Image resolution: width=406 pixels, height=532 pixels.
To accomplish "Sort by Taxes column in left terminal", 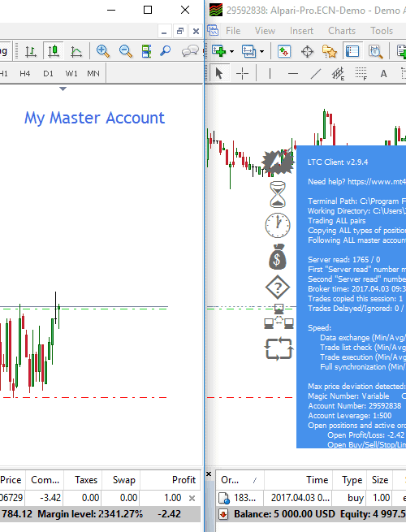I will pyautogui.click(x=83, y=480).
